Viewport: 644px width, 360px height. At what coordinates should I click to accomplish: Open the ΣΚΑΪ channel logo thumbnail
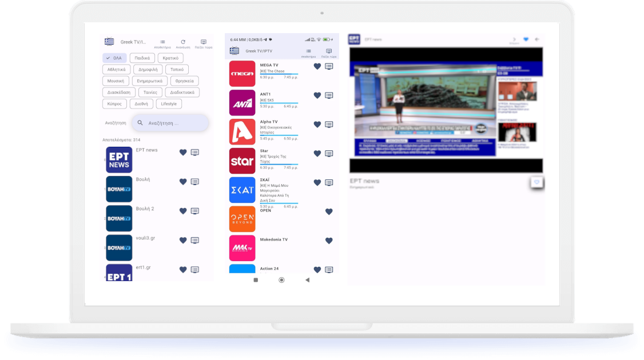click(242, 190)
